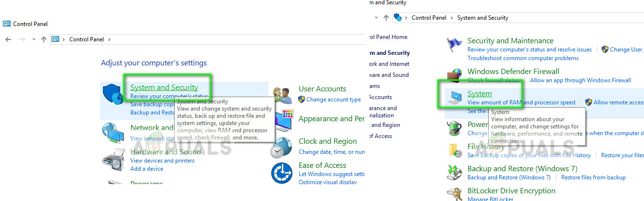This screenshot has height=201, width=644.
Task: Expand the chevron after Control Panel breadcrumb
Action: pyautogui.click(x=110, y=39)
